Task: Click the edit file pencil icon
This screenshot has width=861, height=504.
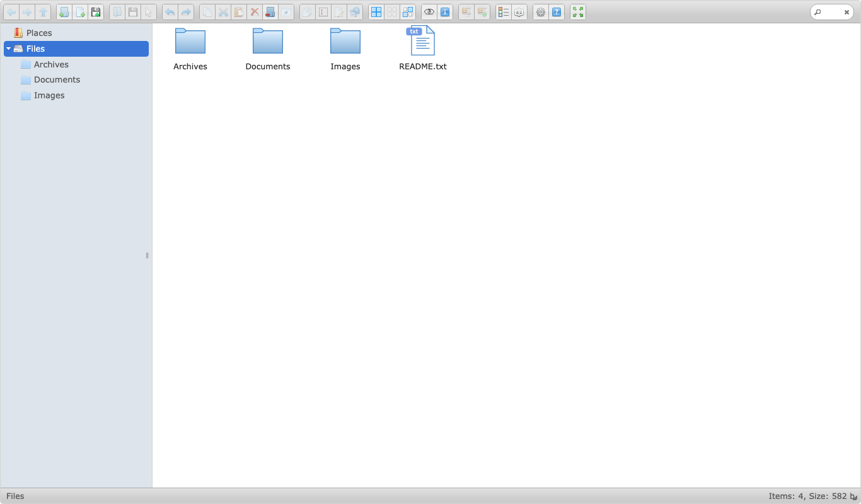Action: [x=339, y=12]
